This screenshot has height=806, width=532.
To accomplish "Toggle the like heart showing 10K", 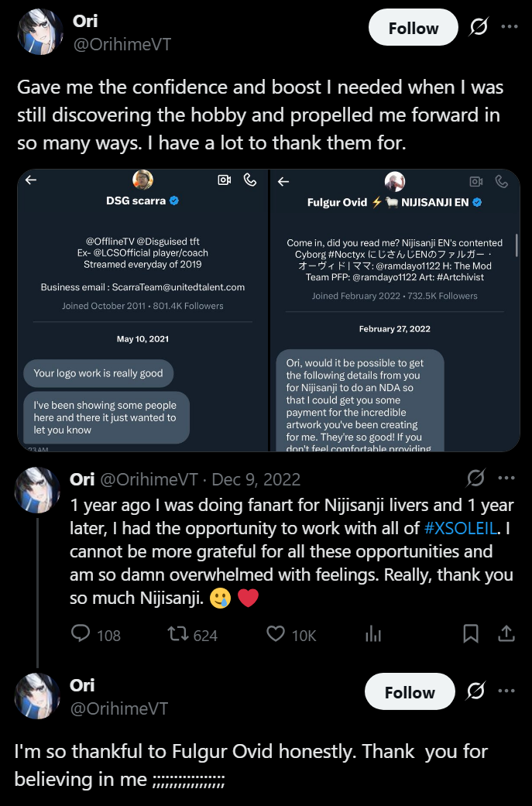I will 276,634.
